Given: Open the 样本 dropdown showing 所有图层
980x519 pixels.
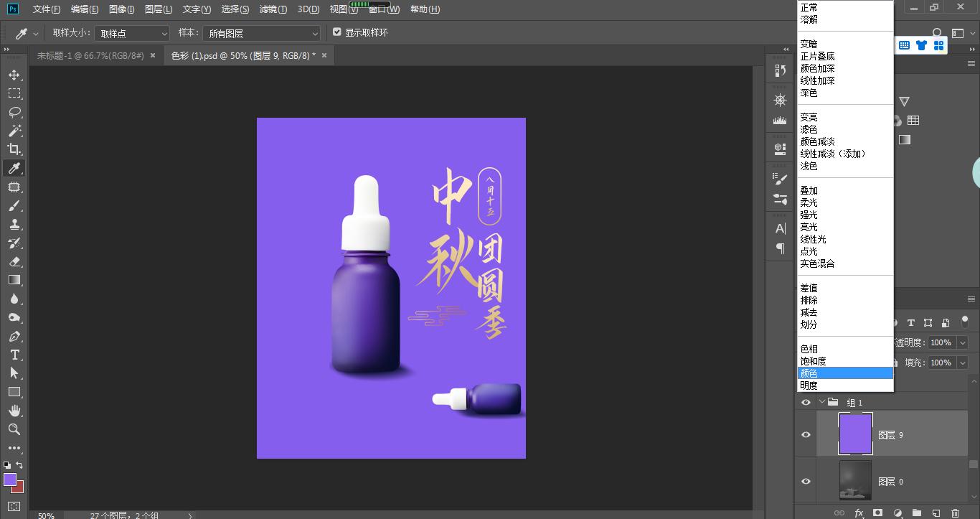Looking at the screenshot, I should point(262,32).
